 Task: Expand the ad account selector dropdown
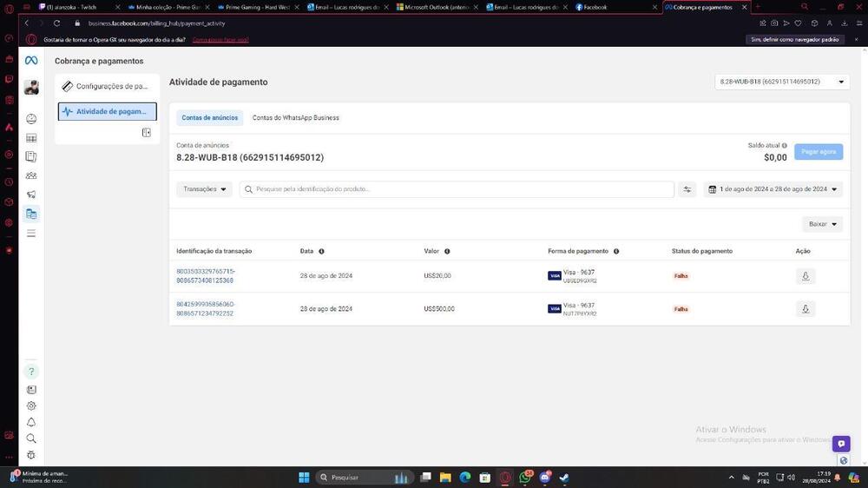tap(781, 82)
